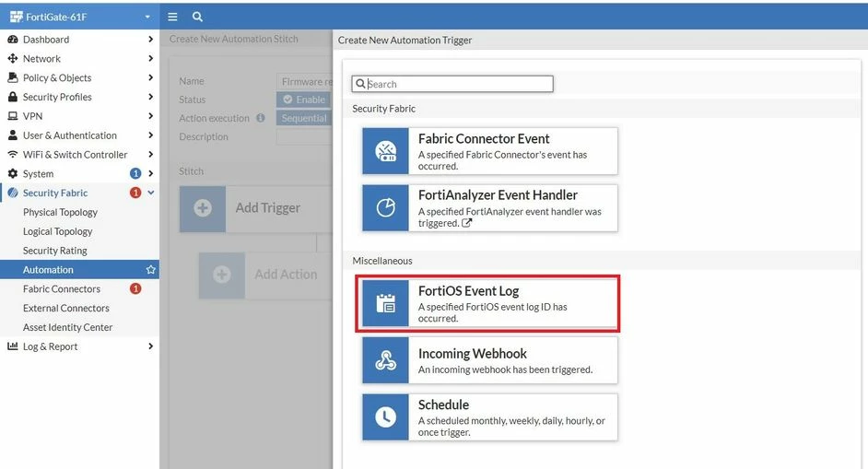Click the Fabric Connector Event icon
Image resolution: width=868 pixels, height=469 pixels.
click(385, 151)
